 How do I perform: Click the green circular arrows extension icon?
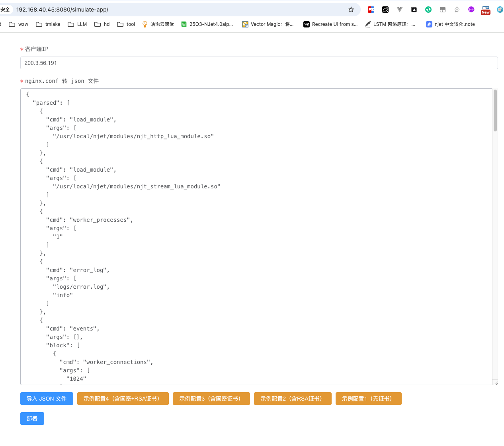[428, 10]
